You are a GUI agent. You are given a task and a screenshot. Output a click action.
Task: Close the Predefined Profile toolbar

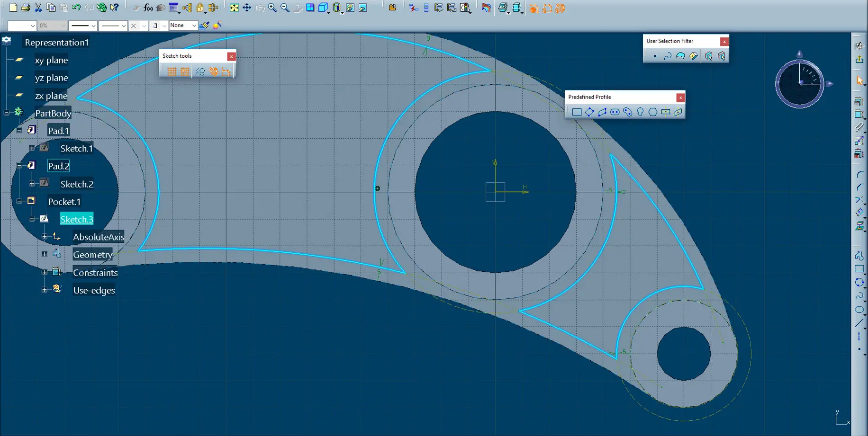680,98
